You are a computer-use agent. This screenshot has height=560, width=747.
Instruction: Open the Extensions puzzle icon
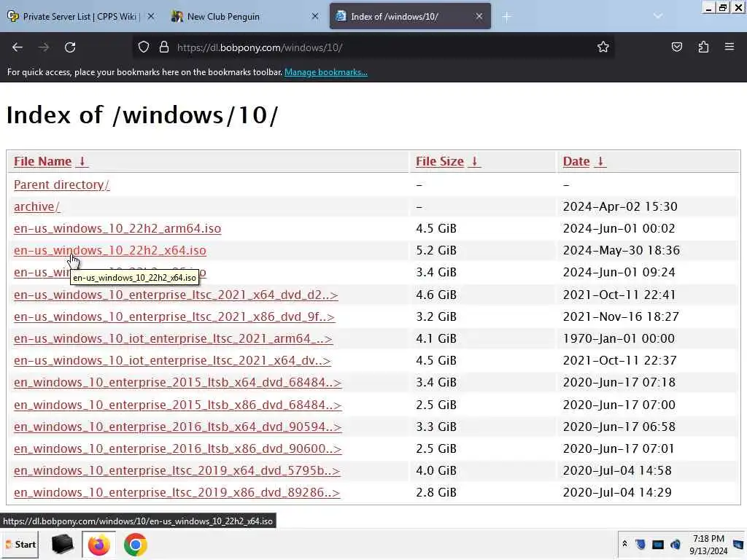click(x=703, y=47)
